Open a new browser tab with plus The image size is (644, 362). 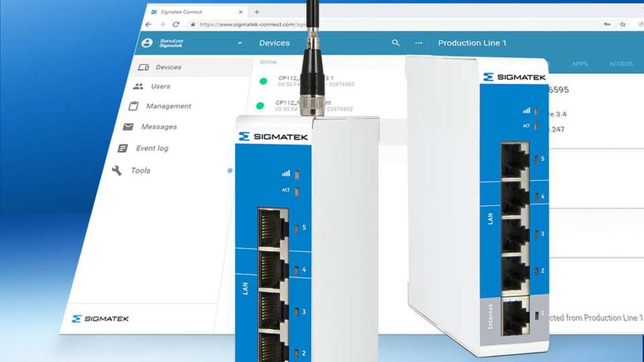point(257,12)
